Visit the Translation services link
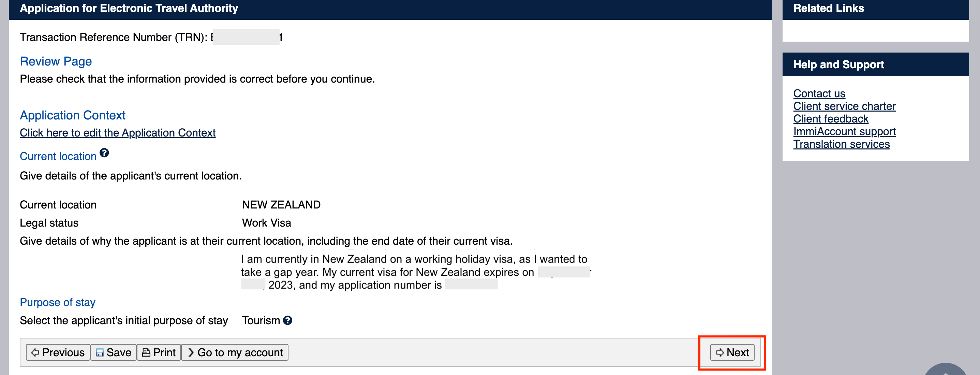This screenshot has height=375, width=980. (x=841, y=144)
